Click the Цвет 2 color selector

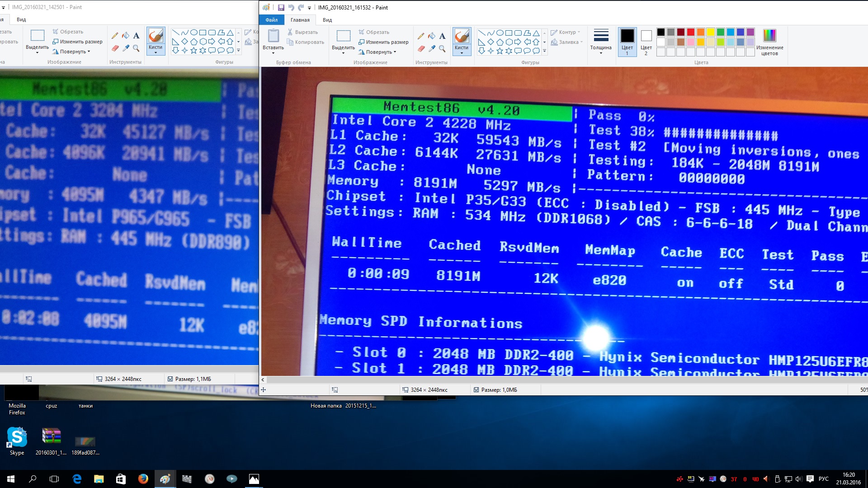(646, 42)
